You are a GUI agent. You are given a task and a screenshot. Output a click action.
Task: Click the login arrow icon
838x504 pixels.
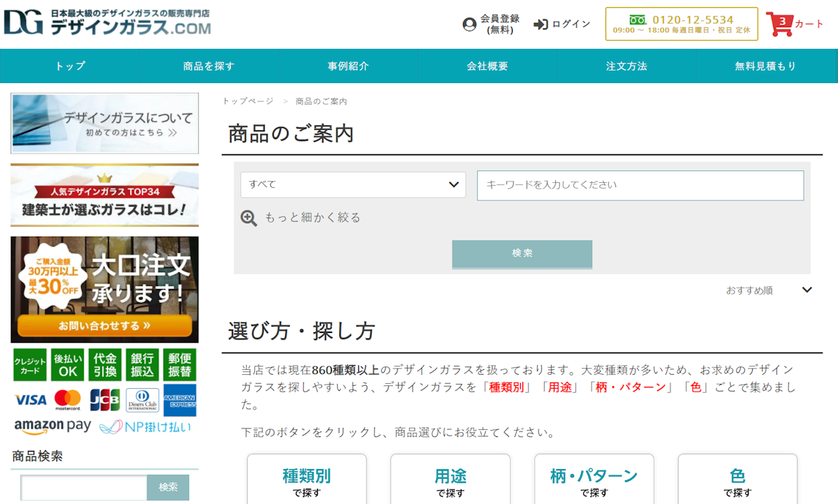click(541, 24)
